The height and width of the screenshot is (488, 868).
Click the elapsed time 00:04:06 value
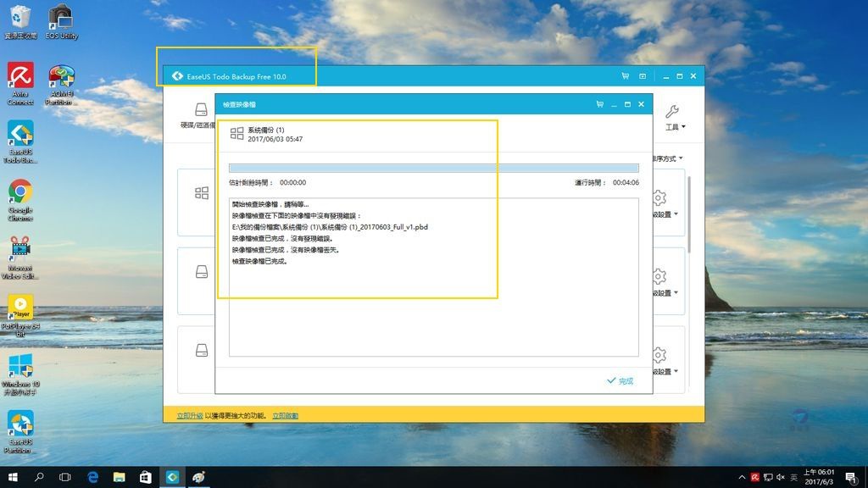click(x=626, y=183)
